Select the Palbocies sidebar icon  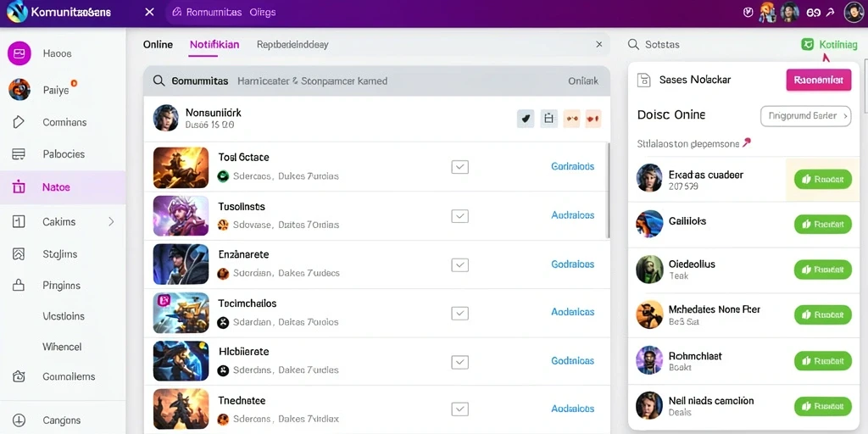click(x=19, y=154)
